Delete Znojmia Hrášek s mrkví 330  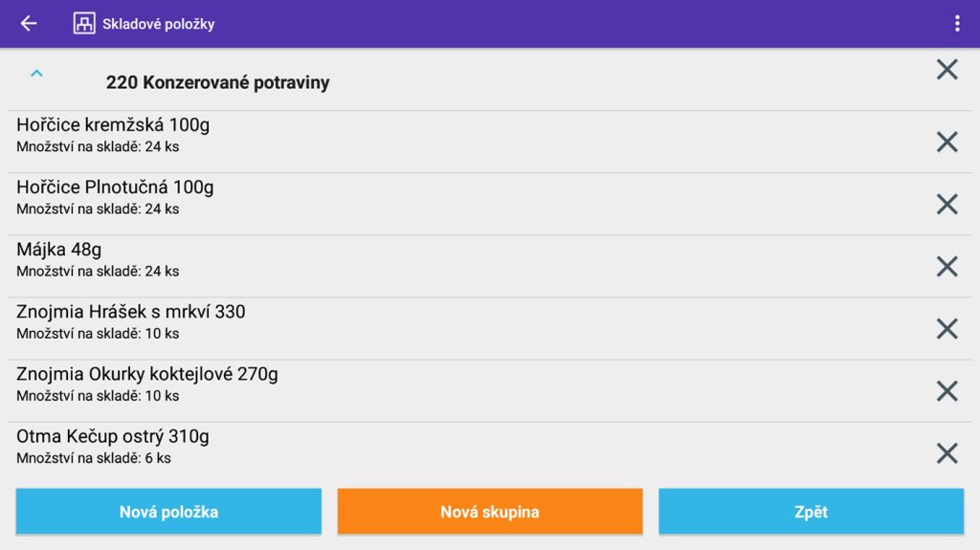click(947, 328)
